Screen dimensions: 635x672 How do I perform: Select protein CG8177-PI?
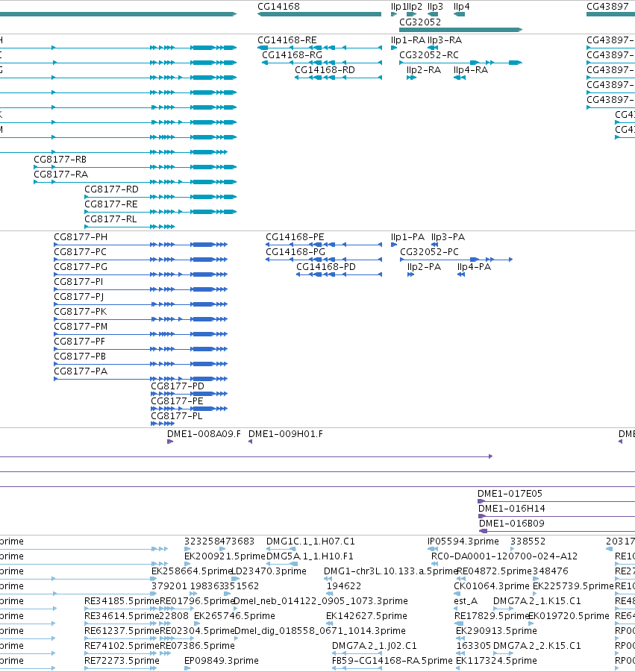tap(78, 282)
